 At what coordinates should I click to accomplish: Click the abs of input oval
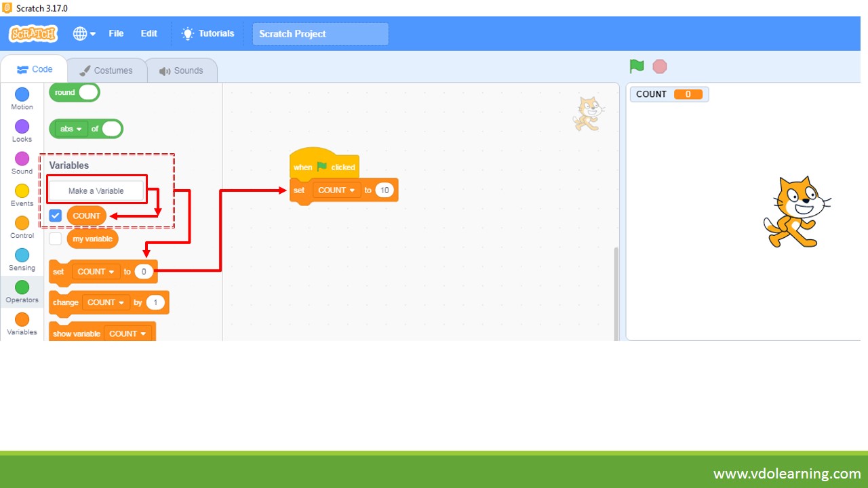tap(112, 129)
